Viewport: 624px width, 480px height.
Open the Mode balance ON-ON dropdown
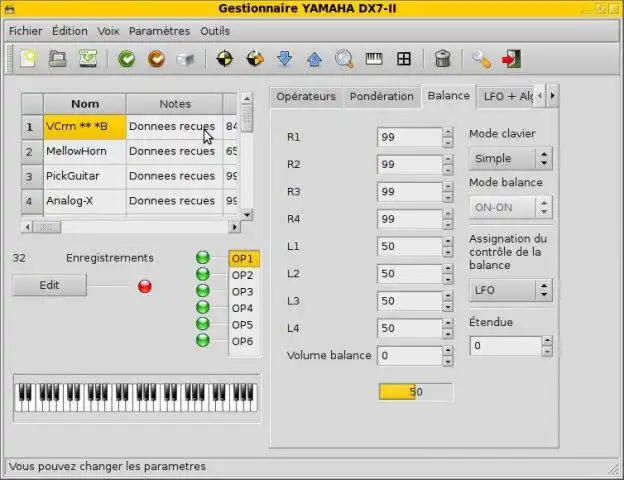(511, 207)
